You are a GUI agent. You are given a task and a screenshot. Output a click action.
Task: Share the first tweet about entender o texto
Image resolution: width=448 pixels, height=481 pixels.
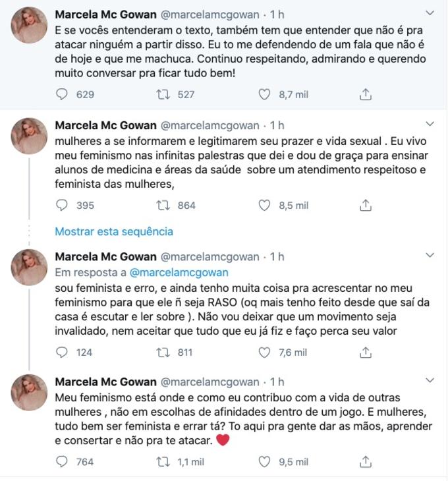tap(366, 94)
